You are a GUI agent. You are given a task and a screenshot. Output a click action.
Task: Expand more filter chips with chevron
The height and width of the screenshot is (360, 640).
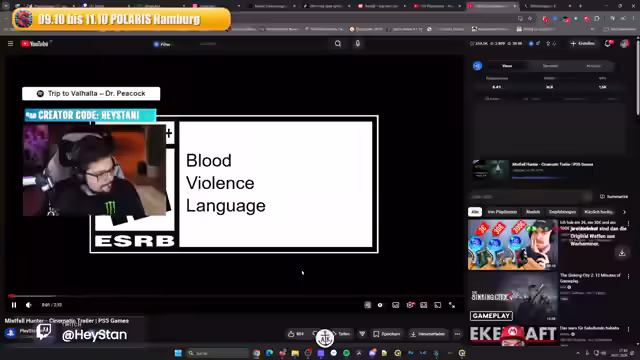coord(624,212)
